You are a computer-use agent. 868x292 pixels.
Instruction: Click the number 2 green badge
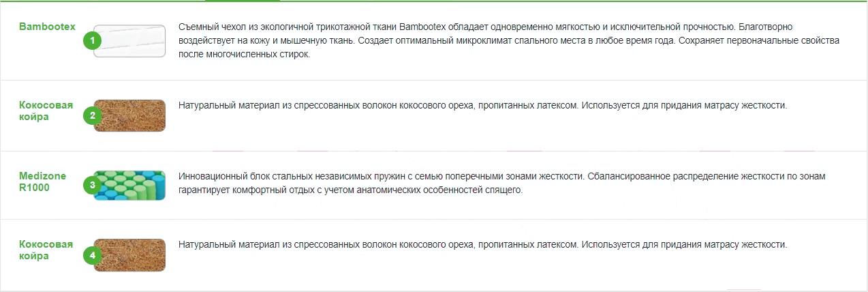coord(92,115)
